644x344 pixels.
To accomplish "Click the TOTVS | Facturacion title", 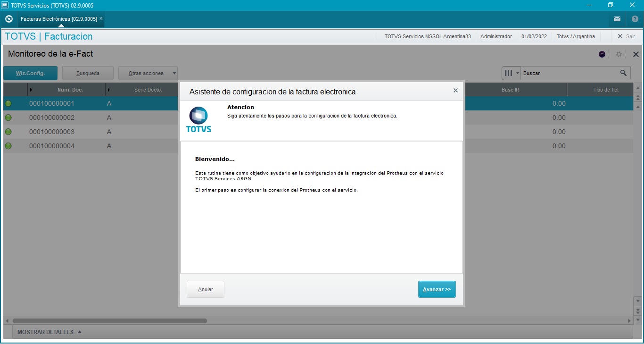I will pos(49,36).
